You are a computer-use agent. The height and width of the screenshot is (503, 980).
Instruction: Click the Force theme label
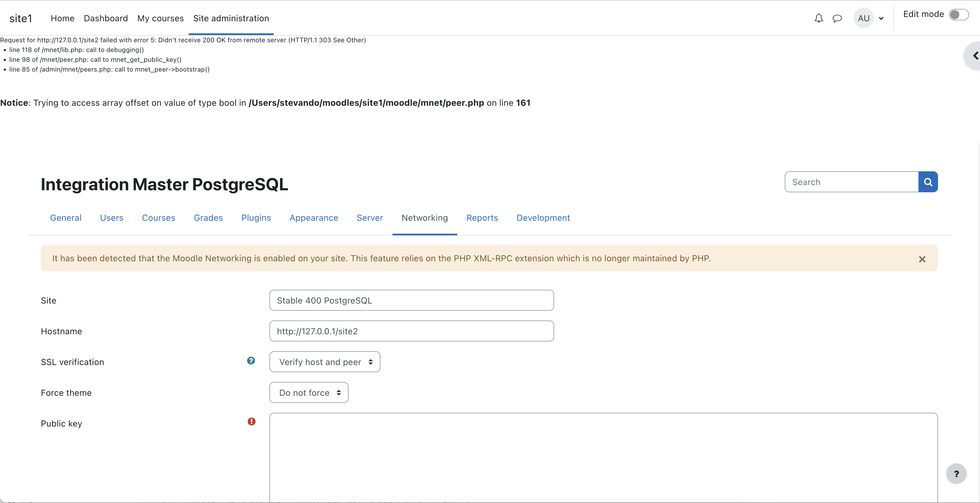coord(66,393)
